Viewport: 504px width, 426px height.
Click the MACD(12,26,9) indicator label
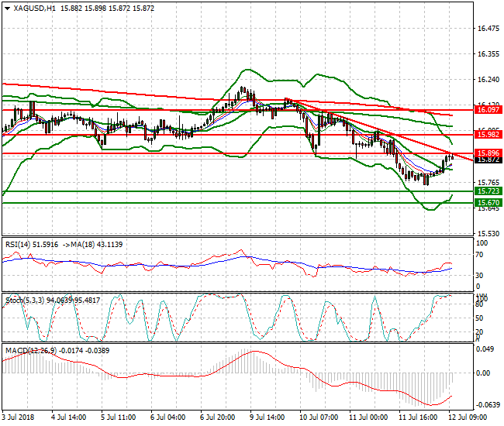click(29, 351)
